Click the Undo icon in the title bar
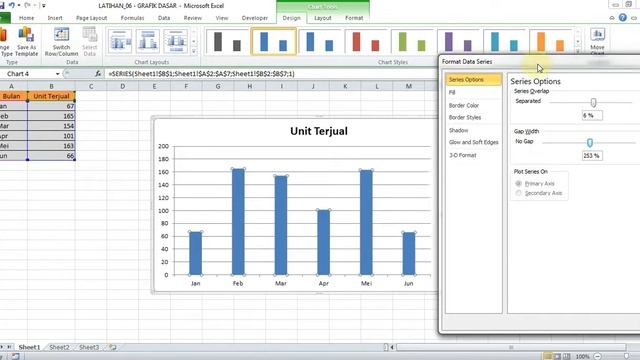 click(x=11, y=5)
